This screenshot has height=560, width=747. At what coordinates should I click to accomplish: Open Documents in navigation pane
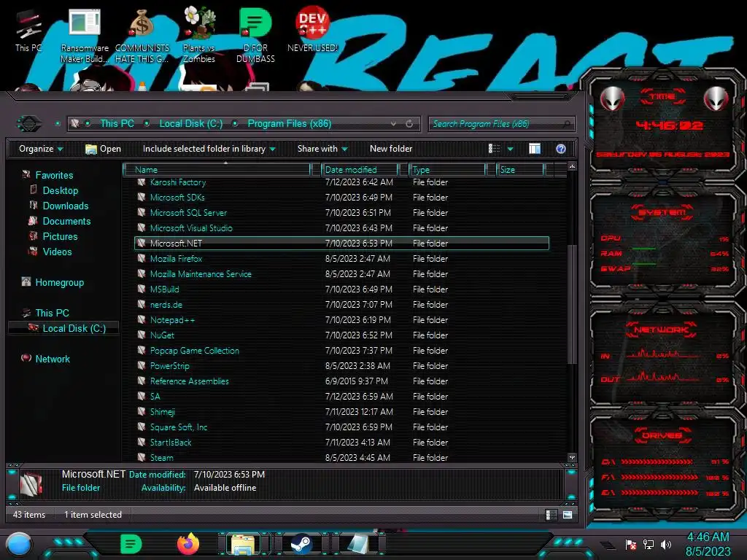coord(66,221)
